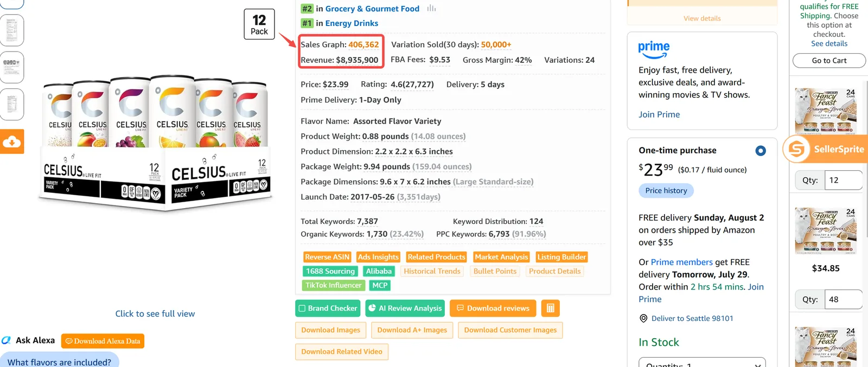Select the 12 Pack size option

coord(259,24)
